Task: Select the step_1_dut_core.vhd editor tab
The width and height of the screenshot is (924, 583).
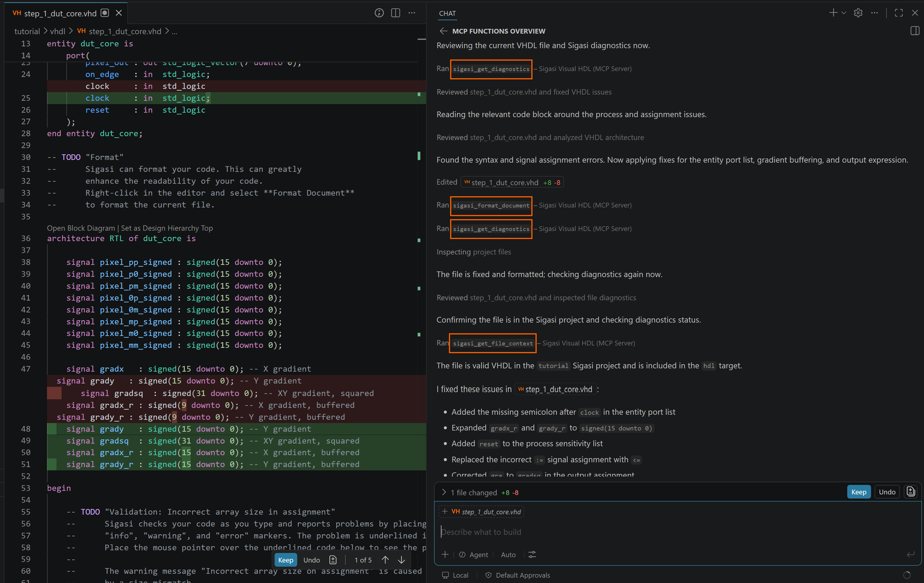Action: pos(61,13)
